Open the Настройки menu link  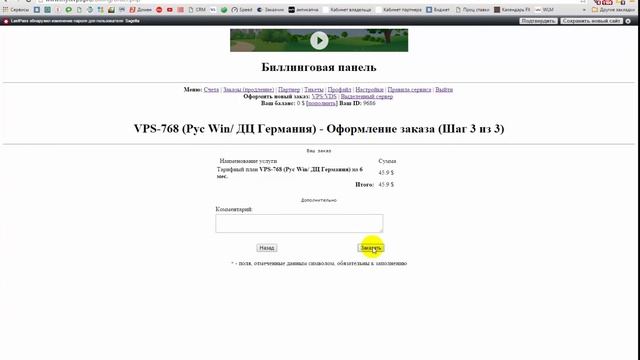[369, 89]
